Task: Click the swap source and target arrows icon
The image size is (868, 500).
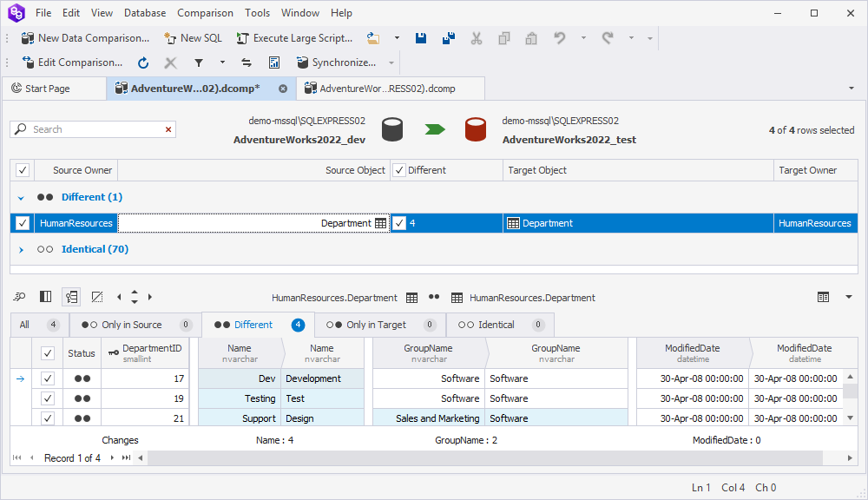Action: 247,62
